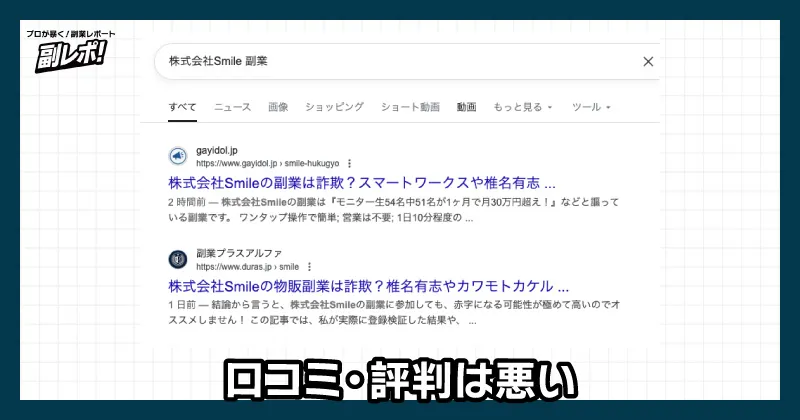
Task: Switch to the 画像 tab
Action: click(278, 107)
